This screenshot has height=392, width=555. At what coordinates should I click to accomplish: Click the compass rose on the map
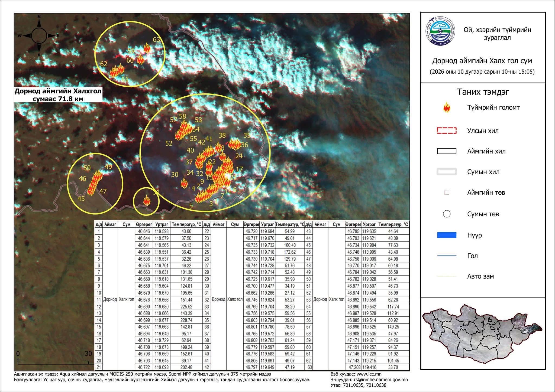[x=39, y=36]
